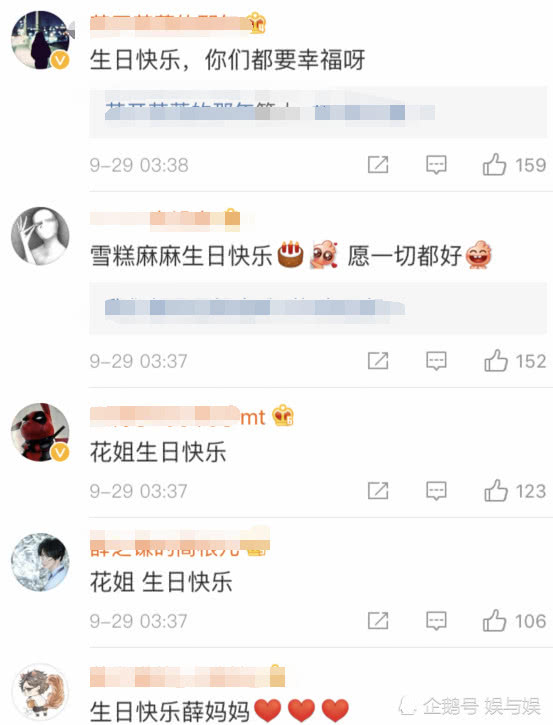Share the comment with 123 likes
553x725 pixels.
pyautogui.click(x=378, y=491)
